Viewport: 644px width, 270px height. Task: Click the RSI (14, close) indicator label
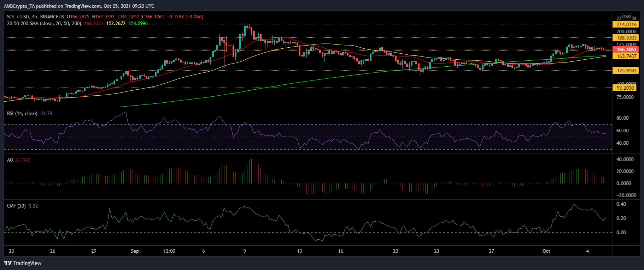[x=22, y=113]
